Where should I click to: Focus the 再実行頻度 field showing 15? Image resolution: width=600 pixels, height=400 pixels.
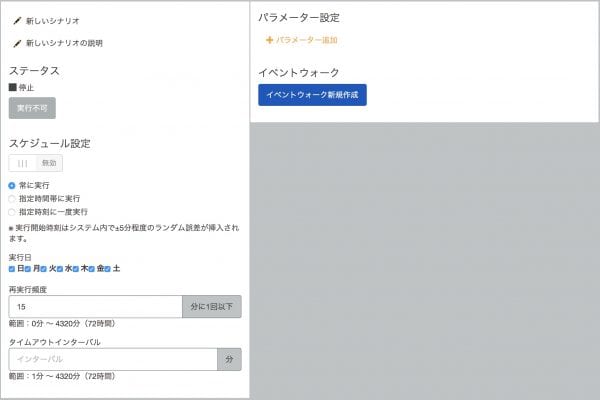96,307
